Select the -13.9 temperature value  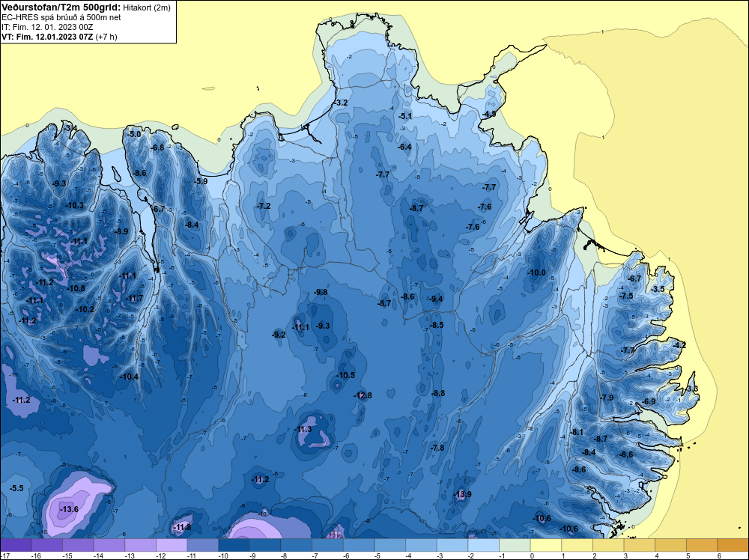(x=462, y=493)
